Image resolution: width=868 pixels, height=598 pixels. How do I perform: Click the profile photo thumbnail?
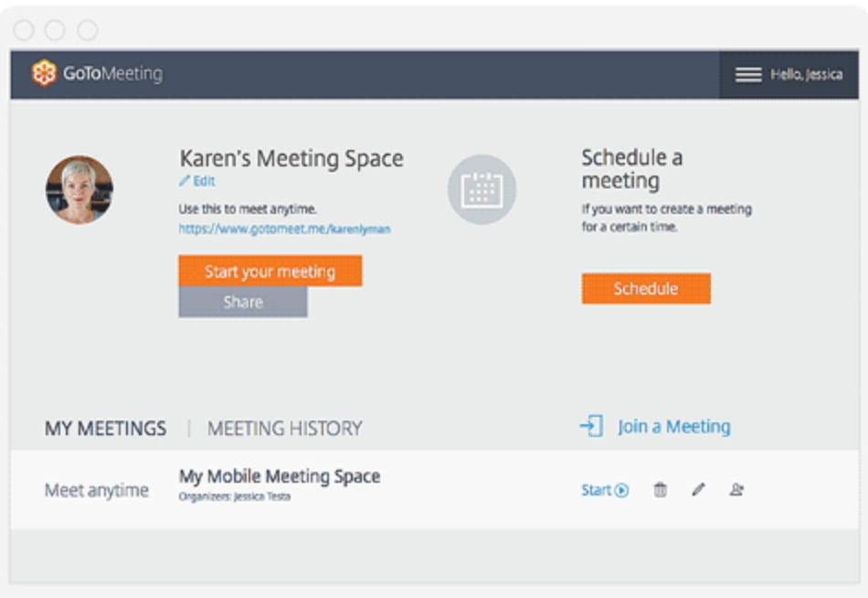coord(79,190)
